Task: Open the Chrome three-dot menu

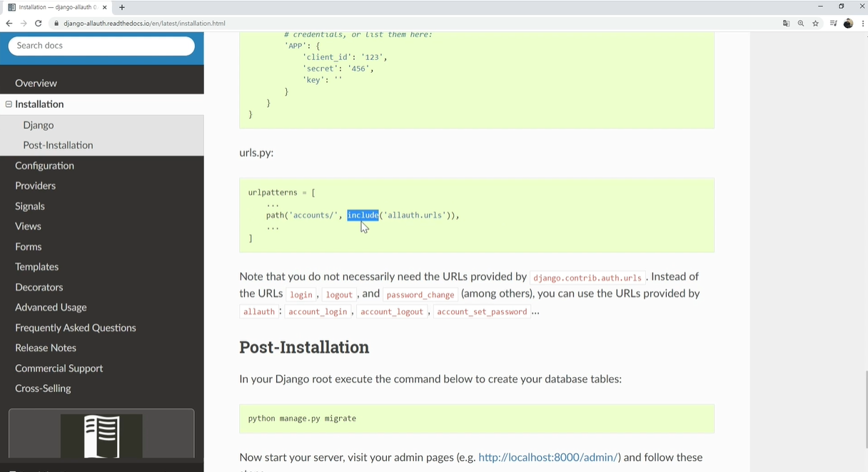Action: pos(863,23)
